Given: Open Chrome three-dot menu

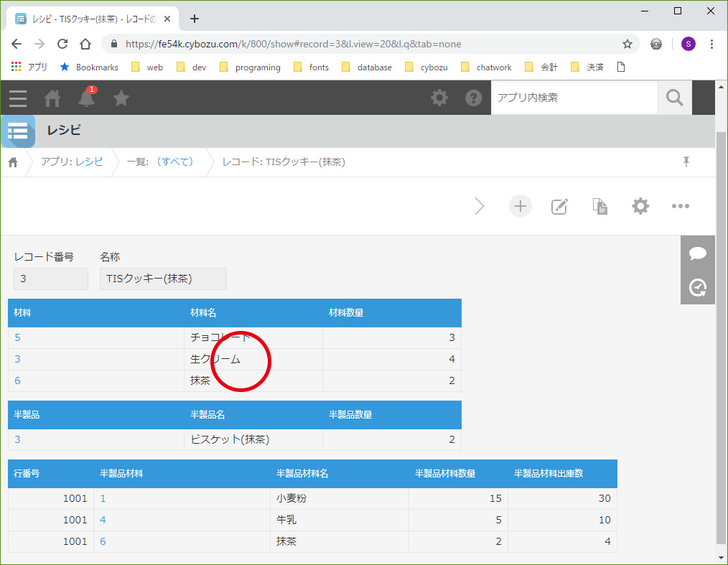Looking at the screenshot, I should click(x=711, y=44).
